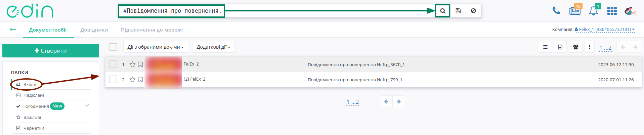Open the notifications bell

594,11
